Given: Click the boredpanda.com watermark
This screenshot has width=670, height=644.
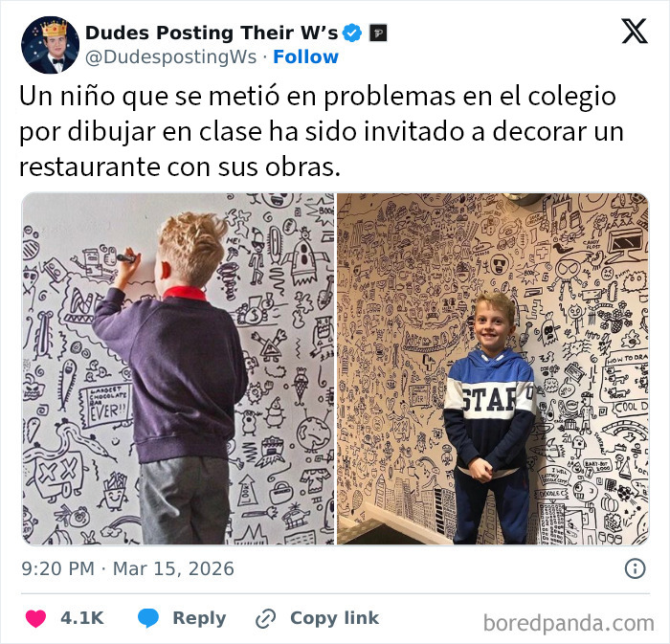Looking at the screenshot, I should (569, 623).
